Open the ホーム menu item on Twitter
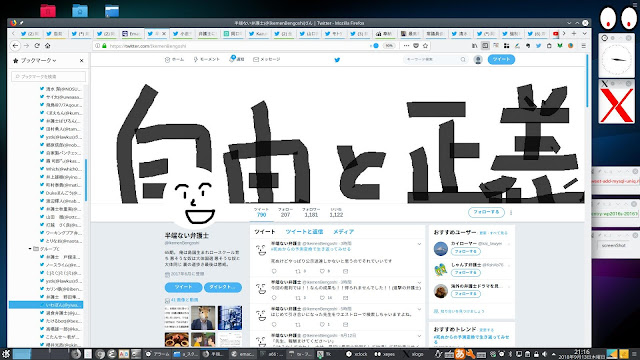This screenshot has width=640, height=360. [174, 60]
